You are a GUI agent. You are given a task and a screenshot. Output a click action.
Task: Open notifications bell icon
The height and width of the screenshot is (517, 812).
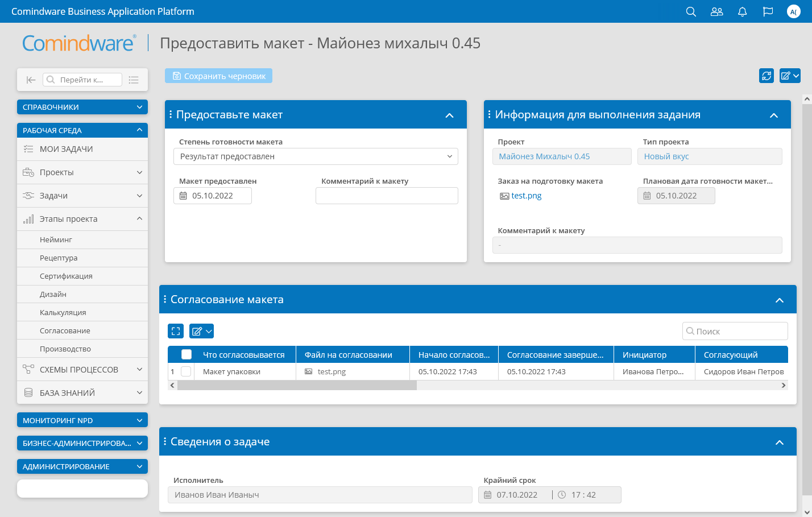click(742, 11)
